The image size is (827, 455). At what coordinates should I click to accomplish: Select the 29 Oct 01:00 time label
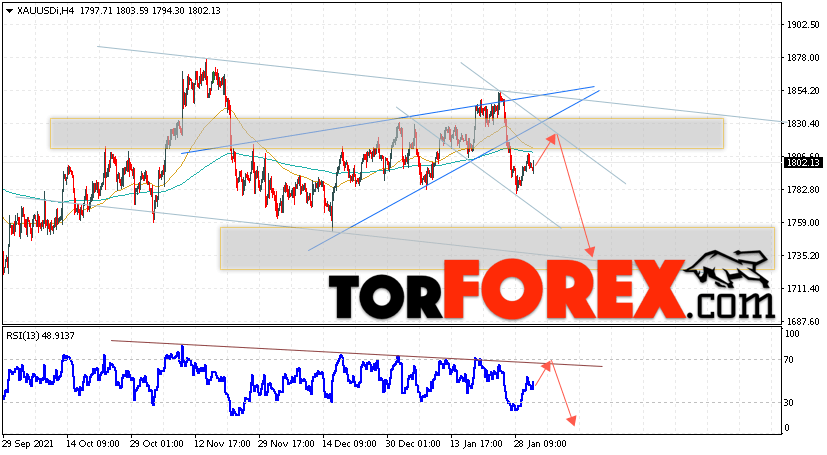(157, 444)
